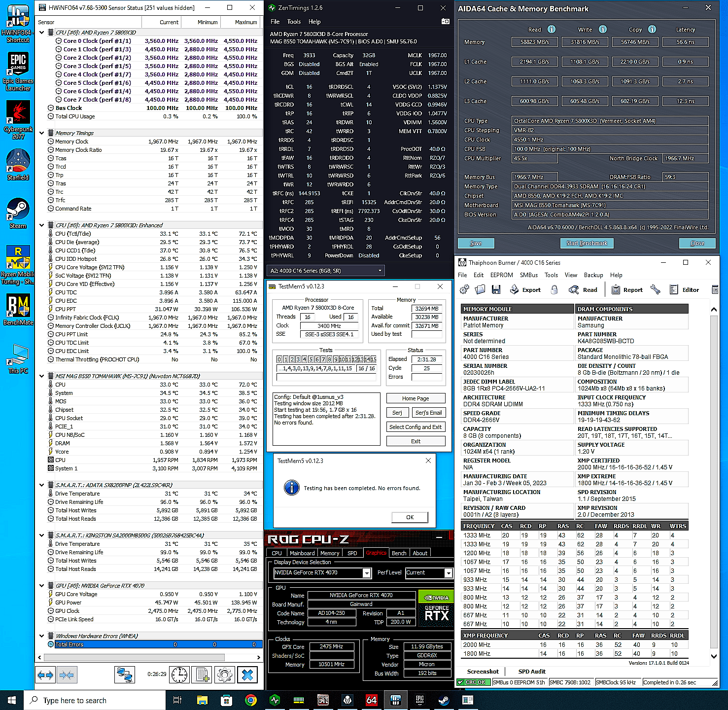Click Read in Thaiphoon Burner toolbar

coord(583,289)
